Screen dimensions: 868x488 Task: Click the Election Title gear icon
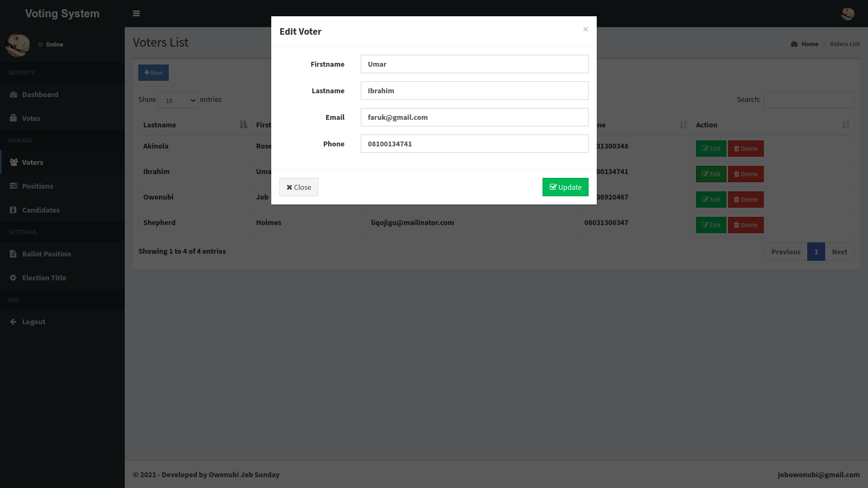pos(14,278)
